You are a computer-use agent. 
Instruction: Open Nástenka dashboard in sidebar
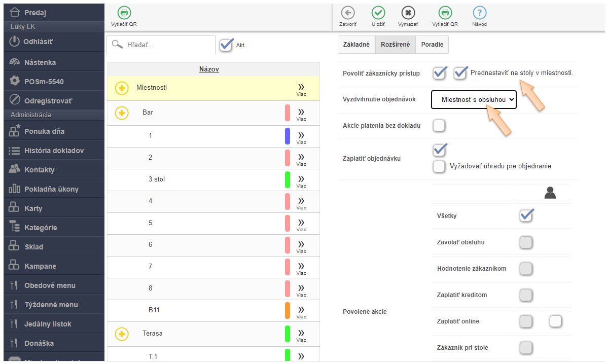(40, 62)
